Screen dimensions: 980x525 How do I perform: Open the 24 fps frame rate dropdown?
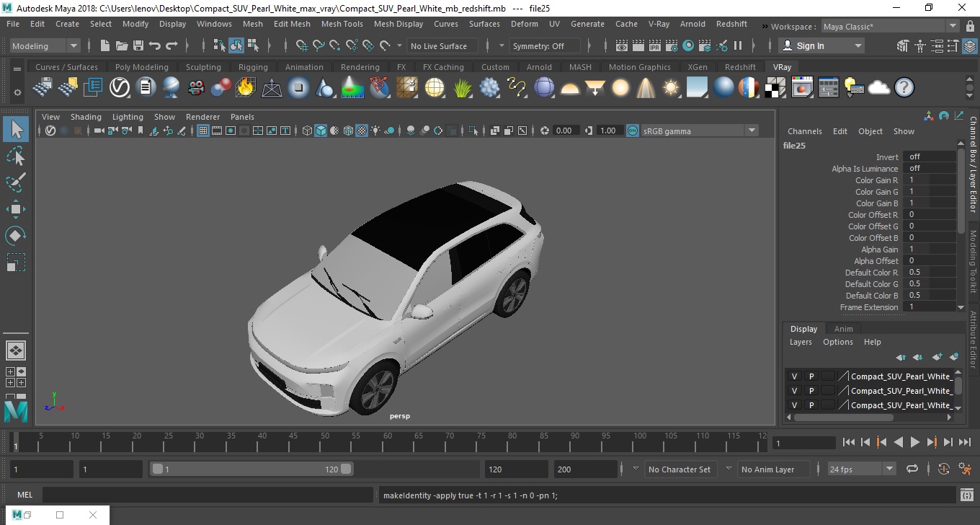click(x=861, y=469)
